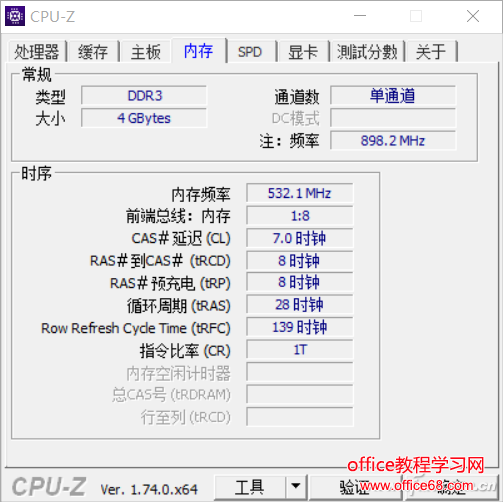Click the empty 行至列 (tRCD) field
Viewport: 503px width, 502px height.
(x=299, y=417)
